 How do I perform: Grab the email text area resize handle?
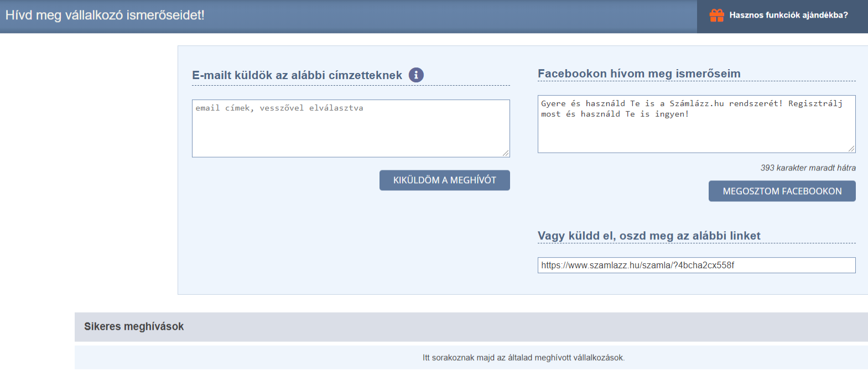[506, 153]
